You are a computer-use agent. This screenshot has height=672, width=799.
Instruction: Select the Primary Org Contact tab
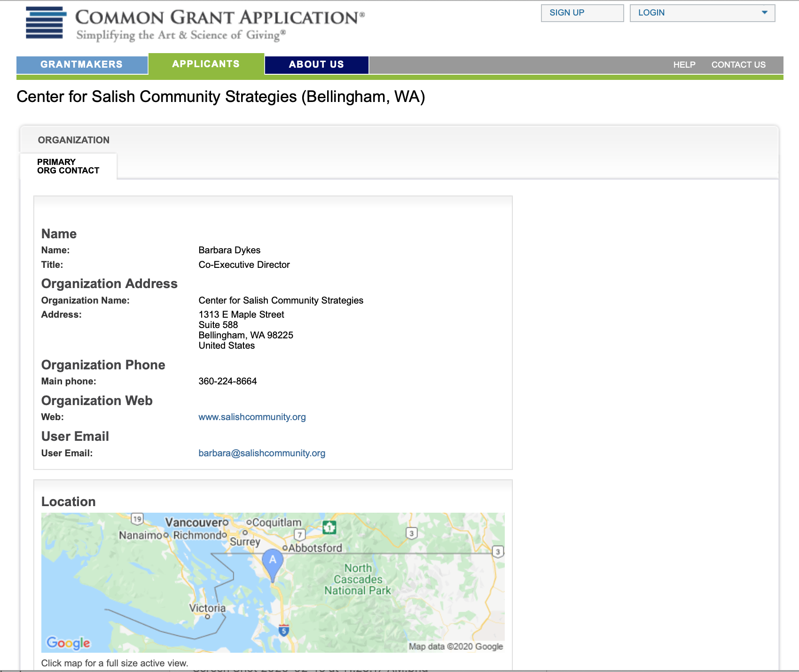[x=68, y=166]
